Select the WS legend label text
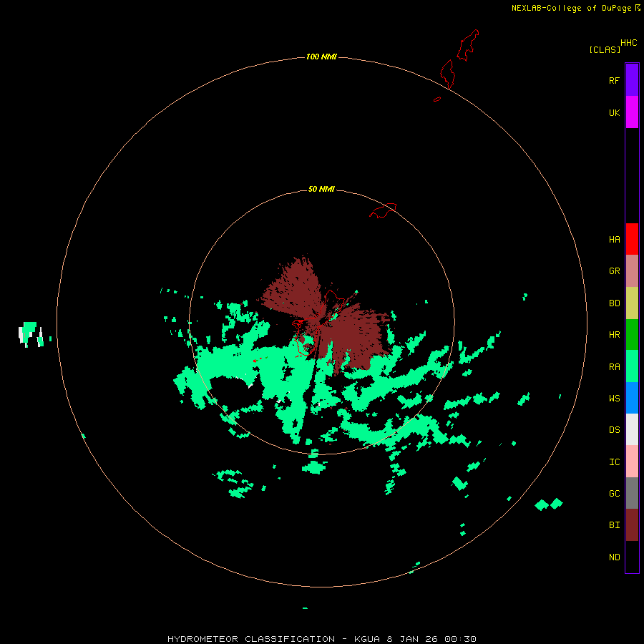 point(615,398)
